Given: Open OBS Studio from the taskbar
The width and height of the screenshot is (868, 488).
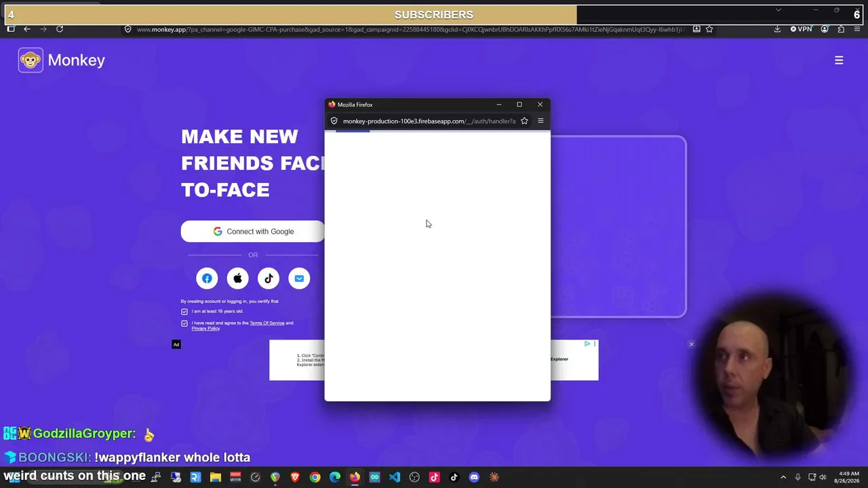Looking at the screenshot, I should (414, 477).
